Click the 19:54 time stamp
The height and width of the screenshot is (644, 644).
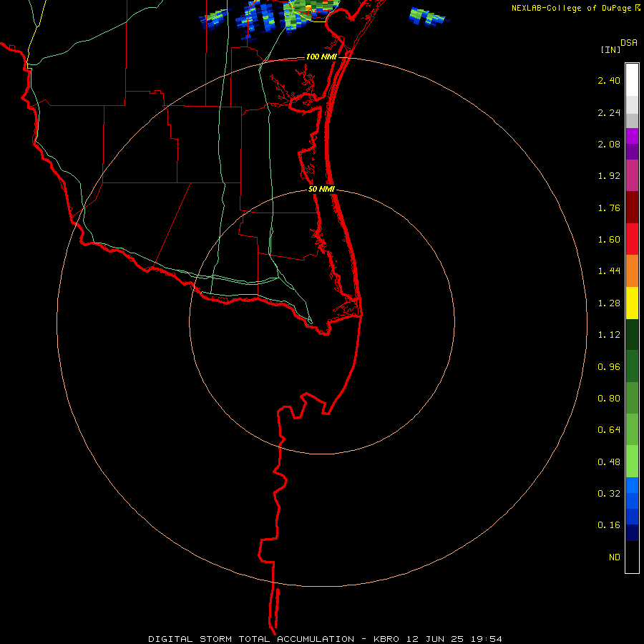487,639
